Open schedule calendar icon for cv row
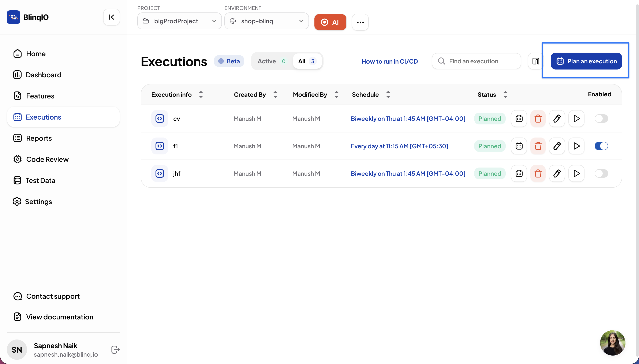Viewport: 639px width, 364px height. point(519,119)
